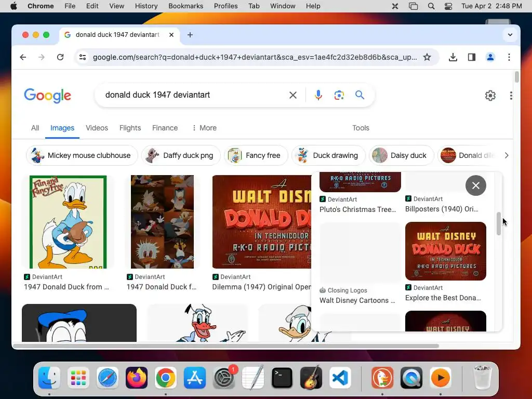Expand the tab search chevron dropdown
532x399 pixels.
click(510, 35)
